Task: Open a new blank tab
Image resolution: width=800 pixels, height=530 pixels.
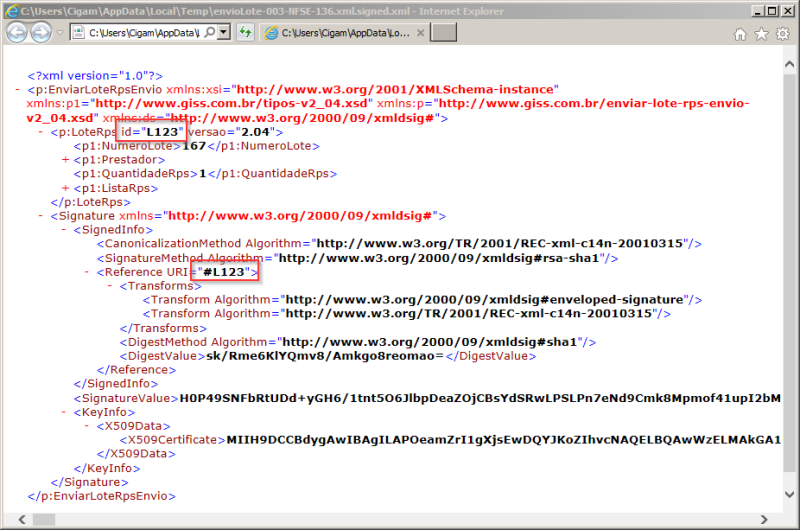Action: [x=443, y=33]
